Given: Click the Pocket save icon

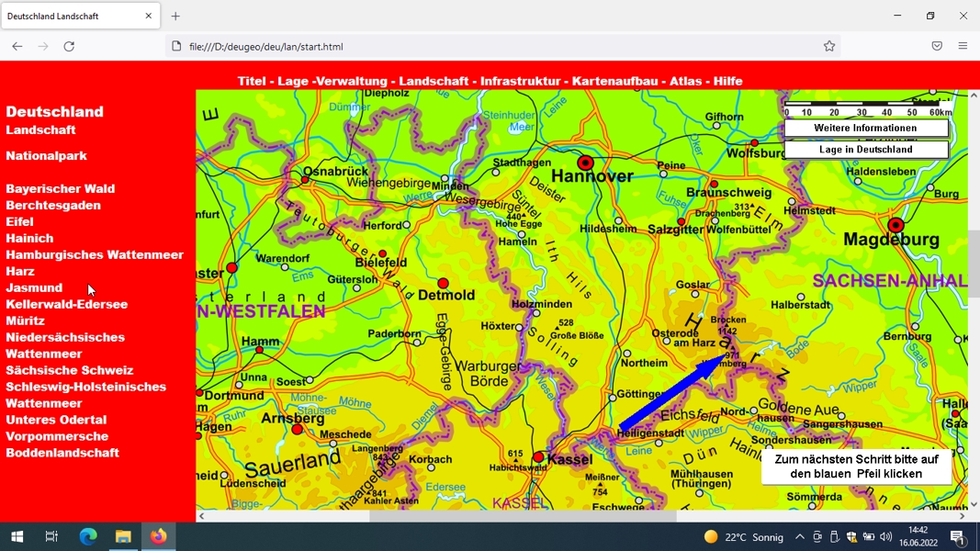Looking at the screenshot, I should coord(936,46).
